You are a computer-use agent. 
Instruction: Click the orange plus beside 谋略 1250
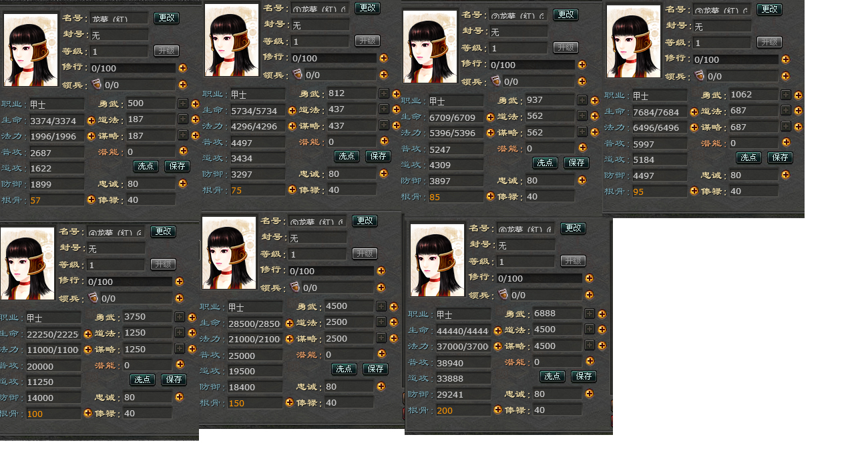(192, 349)
